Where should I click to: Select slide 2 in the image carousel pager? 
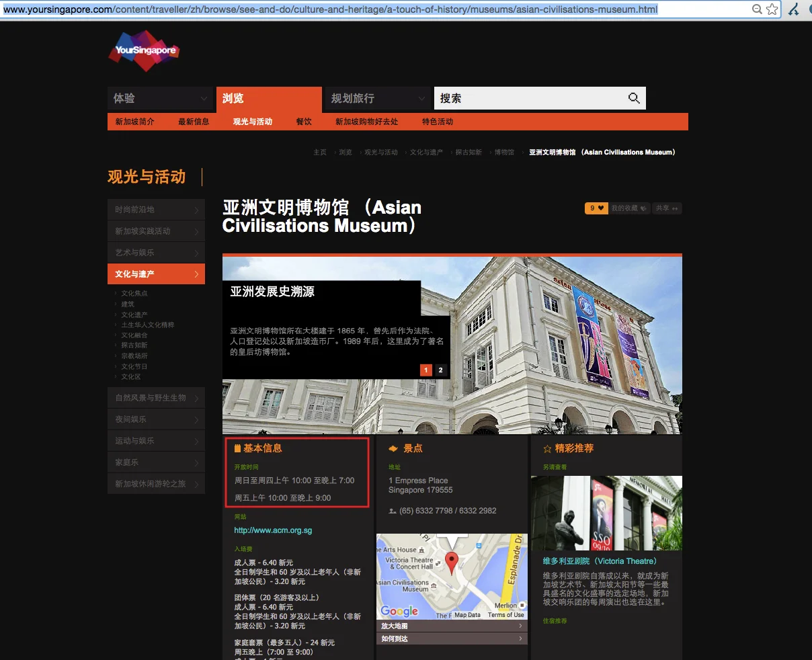[440, 370]
